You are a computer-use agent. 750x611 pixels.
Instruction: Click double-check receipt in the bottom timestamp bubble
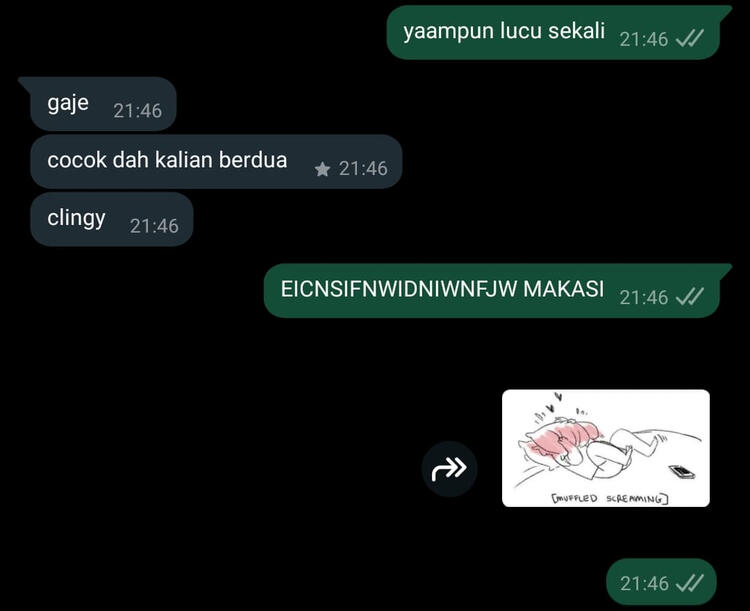pyautogui.click(x=690, y=583)
